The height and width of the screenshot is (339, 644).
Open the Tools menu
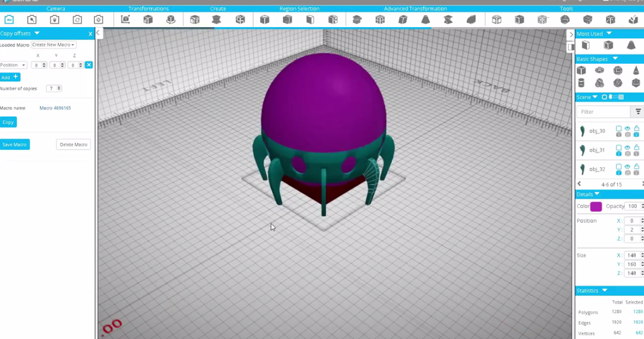coord(566,9)
